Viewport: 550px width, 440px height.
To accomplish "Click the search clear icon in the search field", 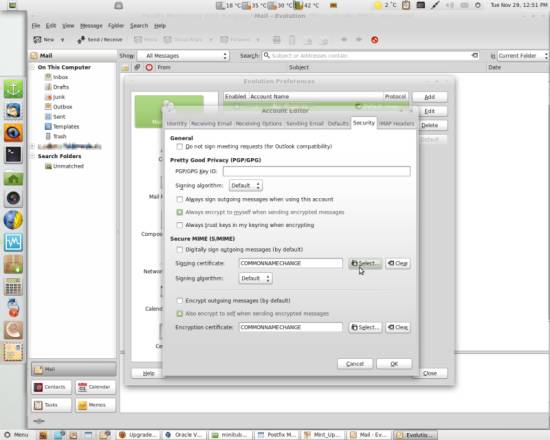I will [x=475, y=55].
